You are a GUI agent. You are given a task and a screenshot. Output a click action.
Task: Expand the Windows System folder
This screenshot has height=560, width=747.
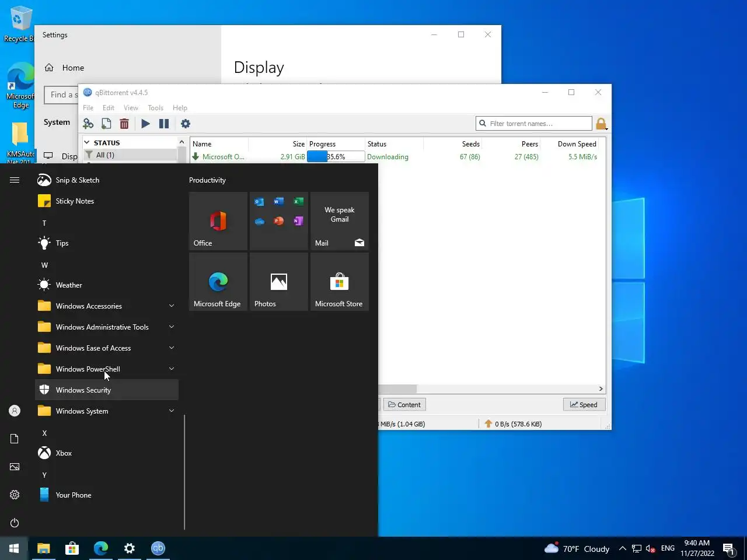(107, 411)
